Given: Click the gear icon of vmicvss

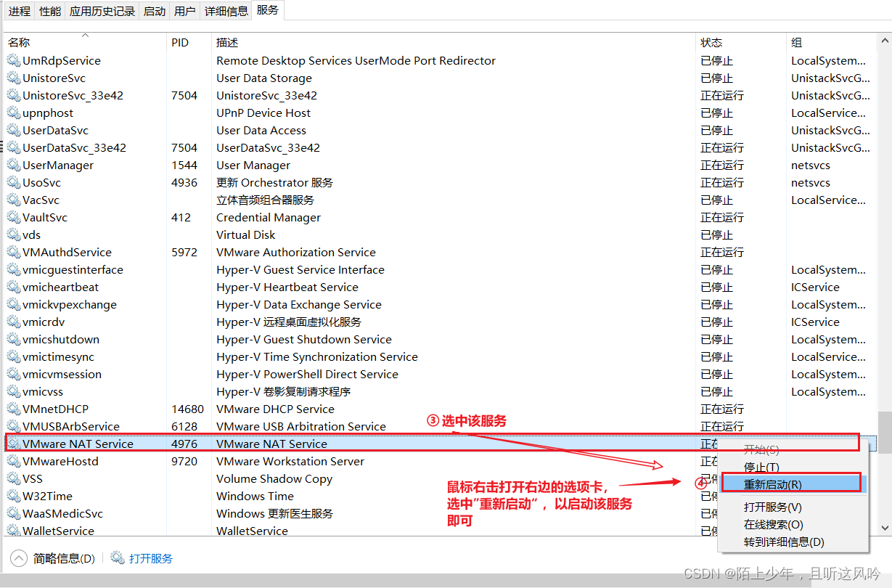Looking at the screenshot, I should (x=14, y=392).
